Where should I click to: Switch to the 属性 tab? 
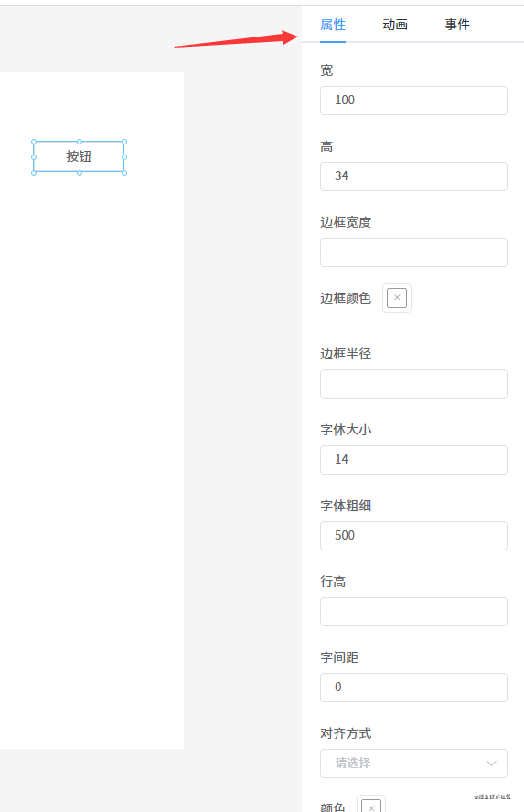coord(333,25)
